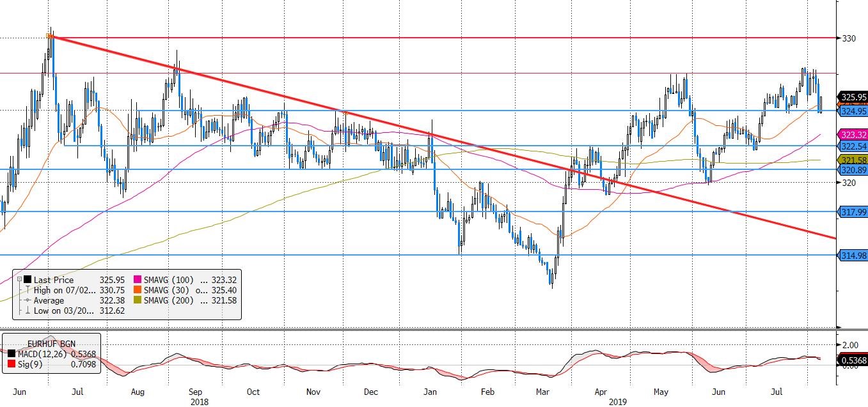Click the Sep month label on time axis

click(196, 391)
